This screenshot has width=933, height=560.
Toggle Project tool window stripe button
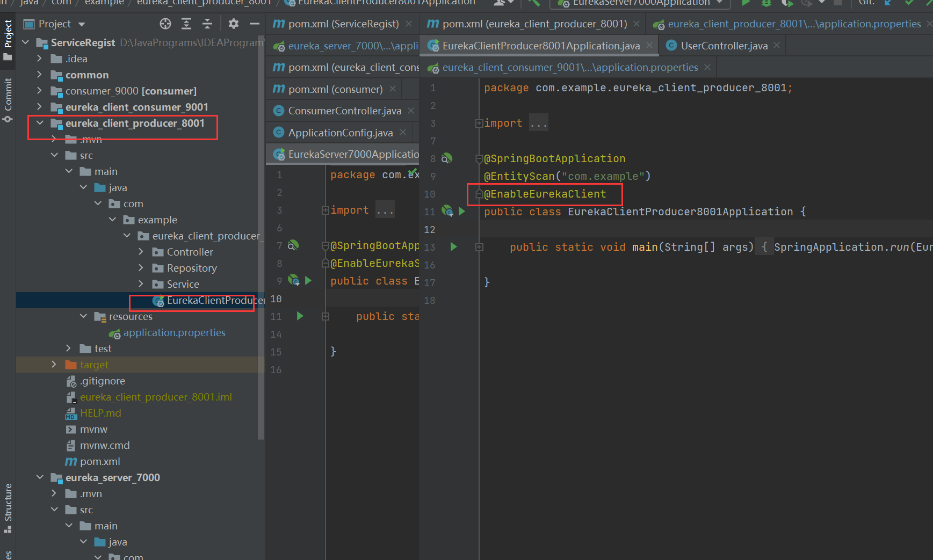8,40
